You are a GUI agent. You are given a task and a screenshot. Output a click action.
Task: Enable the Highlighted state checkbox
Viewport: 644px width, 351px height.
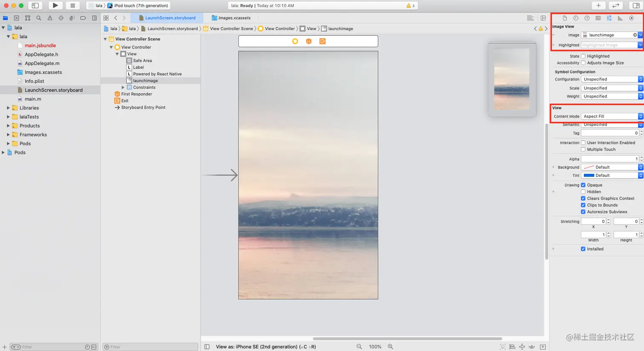point(583,56)
